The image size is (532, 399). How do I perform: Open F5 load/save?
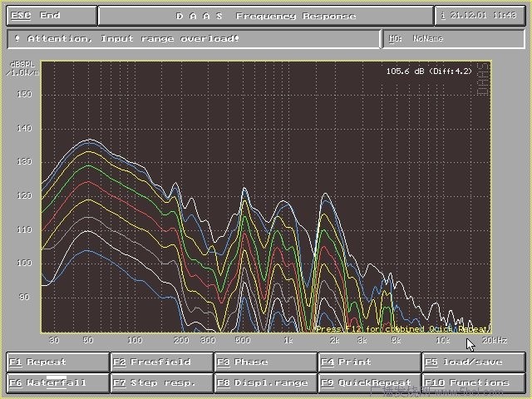474,362
